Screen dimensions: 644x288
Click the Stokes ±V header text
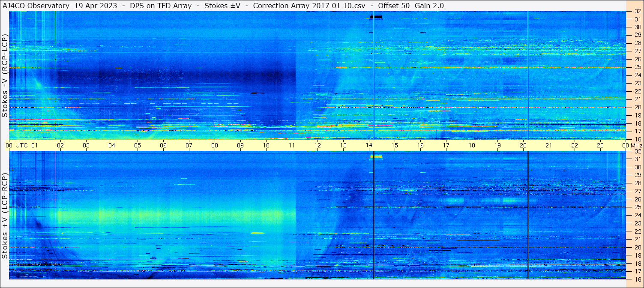222,6
